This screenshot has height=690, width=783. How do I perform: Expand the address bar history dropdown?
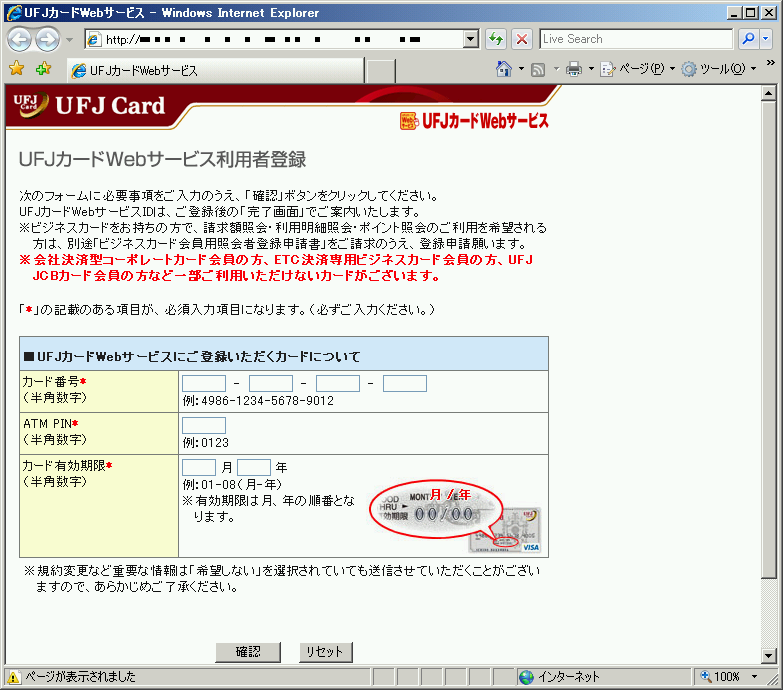coord(470,39)
